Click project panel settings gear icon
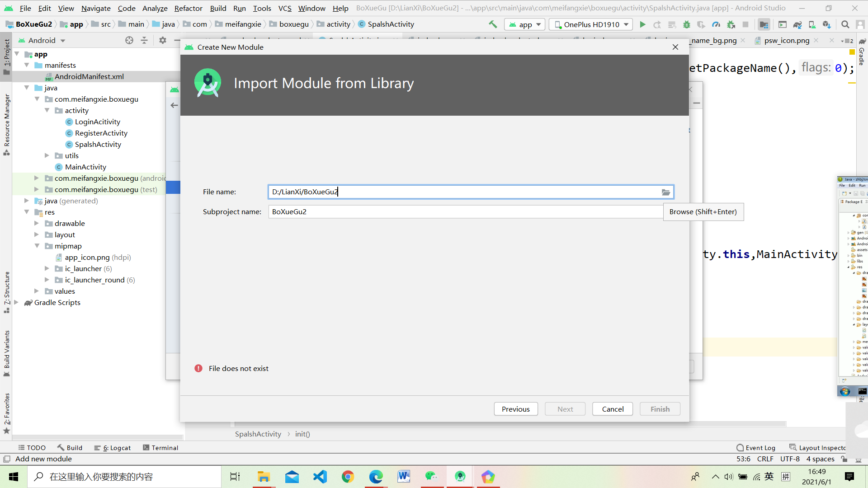This screenshot has width=868, height=488. pos(163,40)
